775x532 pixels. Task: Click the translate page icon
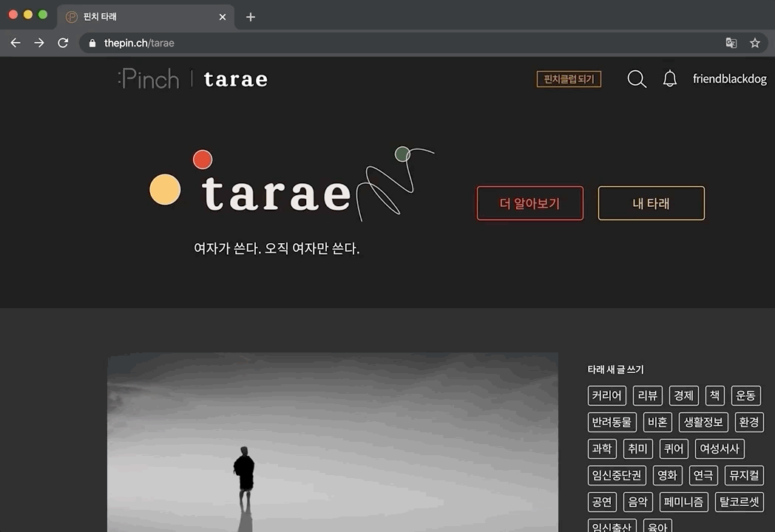[x=731, y=43]
